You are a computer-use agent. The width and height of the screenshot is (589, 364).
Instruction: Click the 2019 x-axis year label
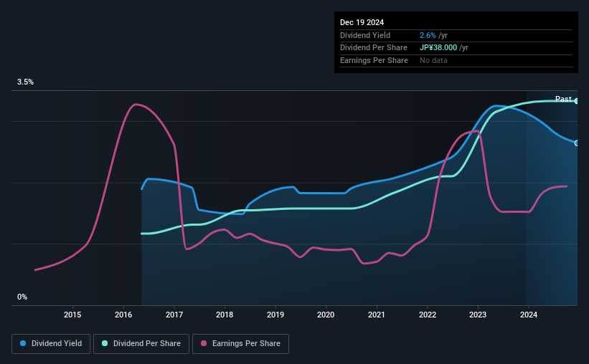click(x=275, y=315)
